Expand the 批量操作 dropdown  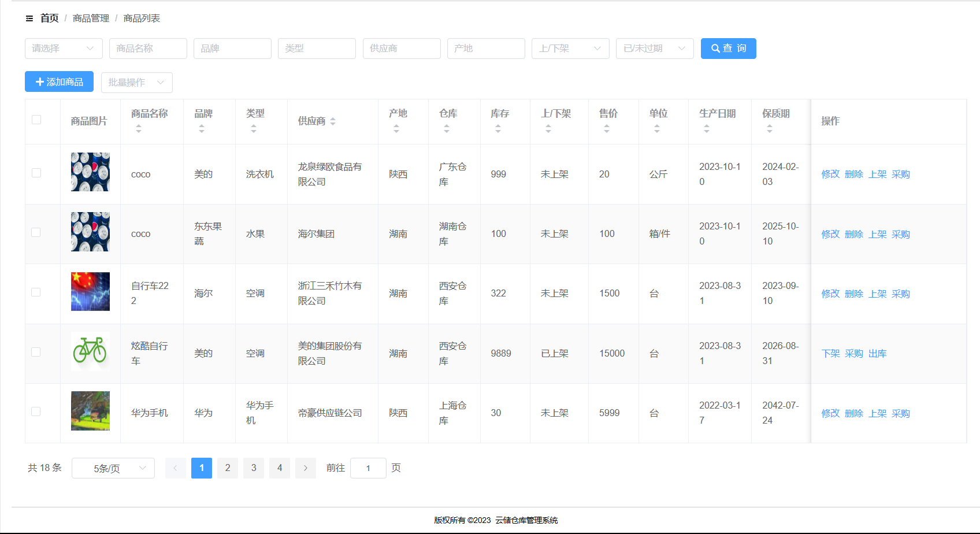tap(137, 82)
